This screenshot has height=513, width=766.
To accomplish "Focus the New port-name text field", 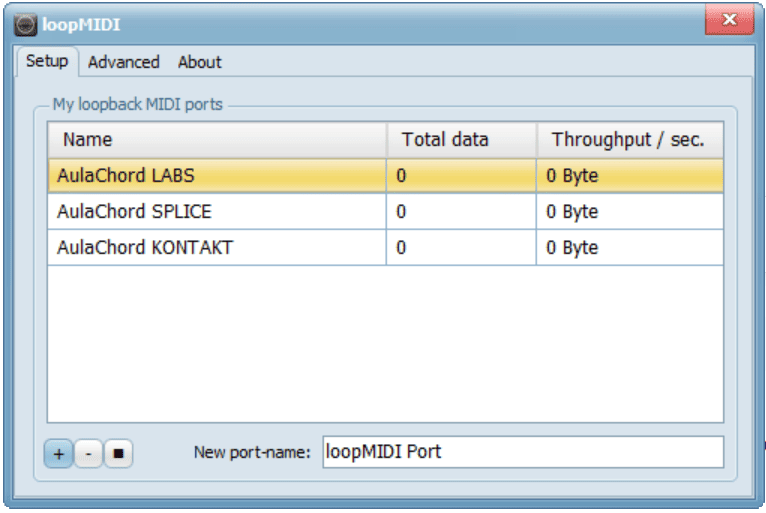I will [521, 452].
